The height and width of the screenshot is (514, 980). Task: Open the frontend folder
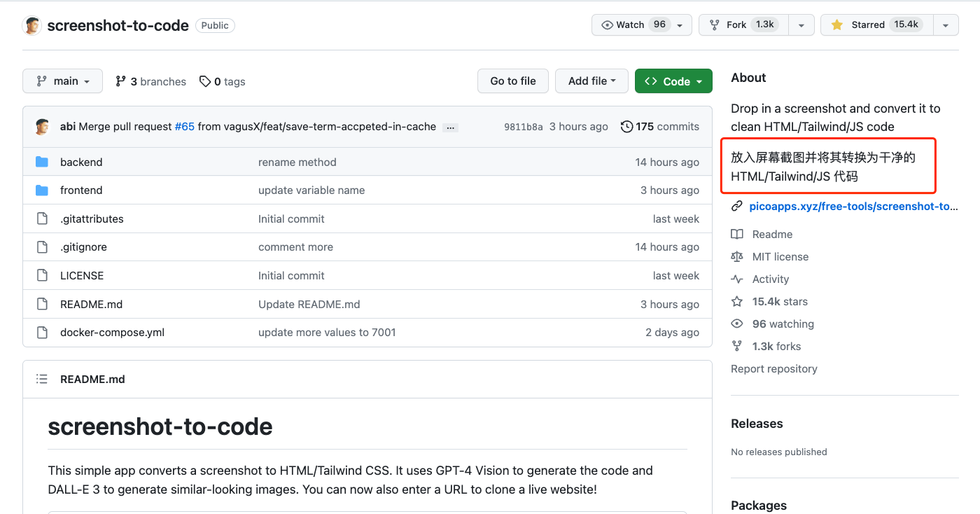pos(81,190)
